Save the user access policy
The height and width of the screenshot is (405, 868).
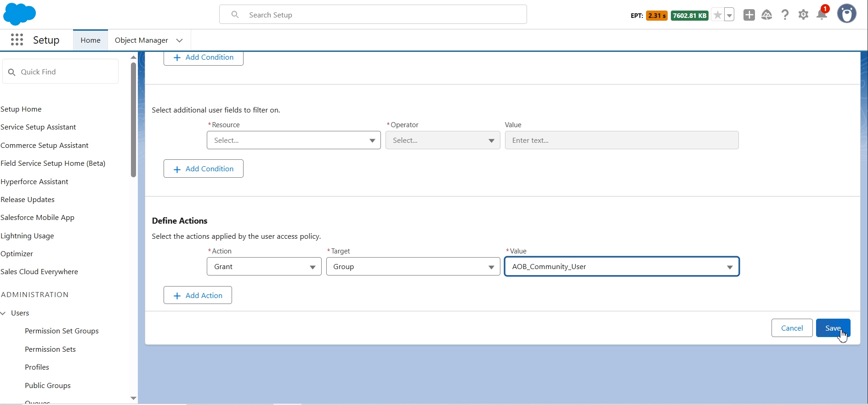pyautogui.click(x=833, y=328)
